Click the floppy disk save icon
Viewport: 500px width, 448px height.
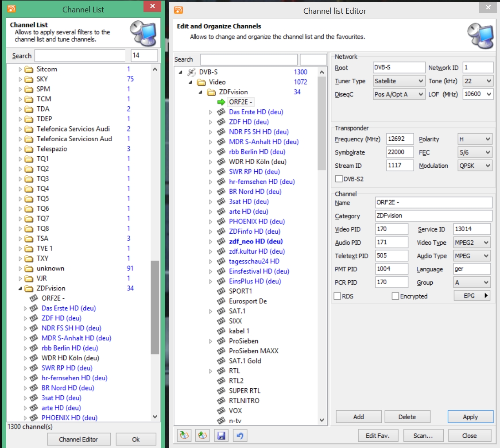click(221, 436)
